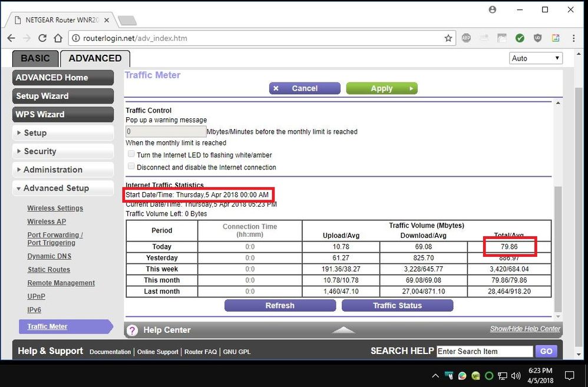Check Disconnect and disable Internet connection
Screen dimensions: 588x387
coord(130,167)
